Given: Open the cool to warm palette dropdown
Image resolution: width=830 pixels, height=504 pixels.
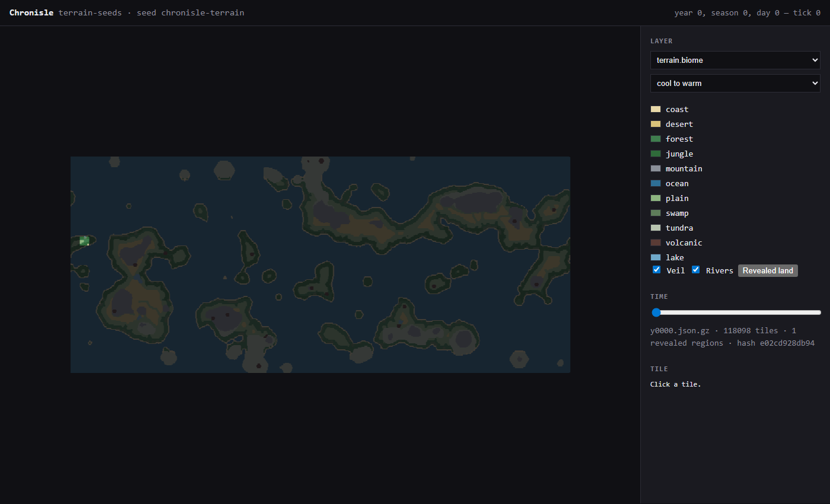Looking at the screenshot, I should [x=735, y=83].
